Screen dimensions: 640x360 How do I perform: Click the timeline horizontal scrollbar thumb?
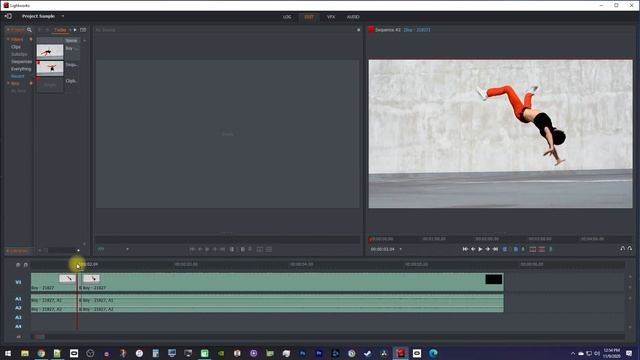(x=40, y=337)
